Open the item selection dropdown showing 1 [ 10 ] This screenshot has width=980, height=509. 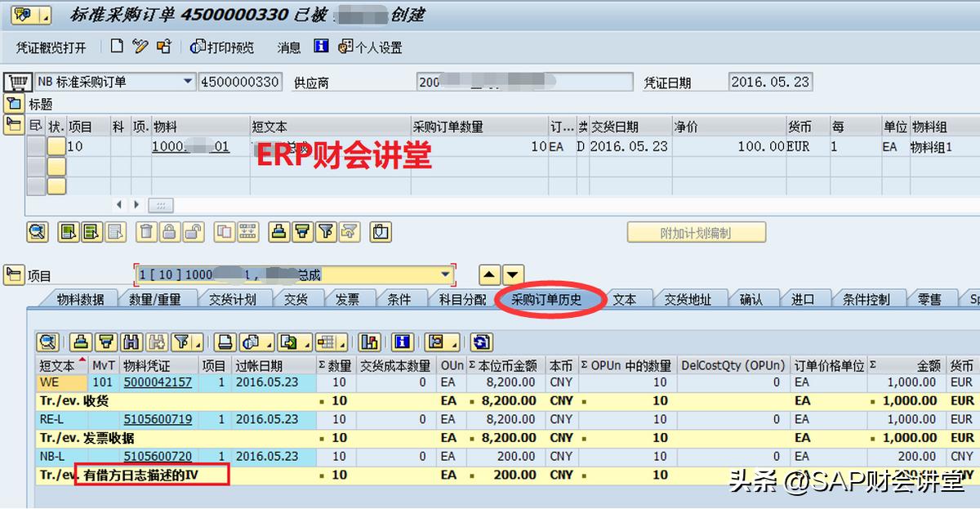[445, 274]
